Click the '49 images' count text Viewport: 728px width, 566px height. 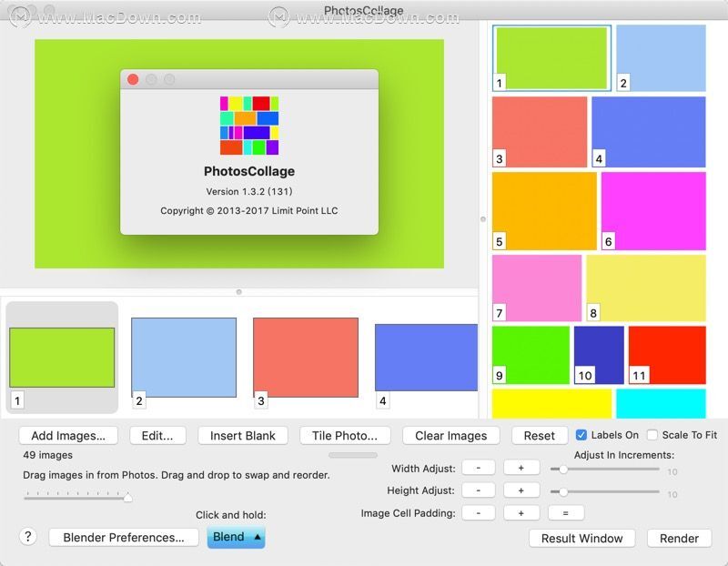(x=48, y=455)
